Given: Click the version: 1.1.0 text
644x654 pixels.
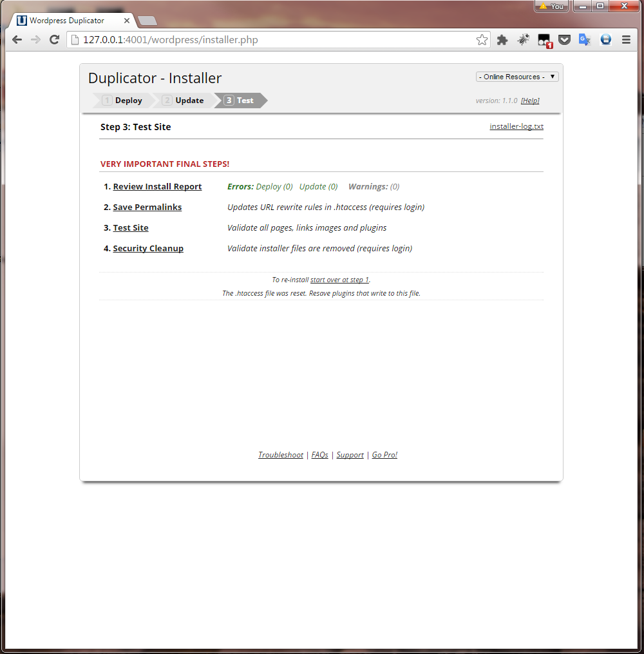Looking at the screenshot, I should pyautogui.click(x=497, y=101).
